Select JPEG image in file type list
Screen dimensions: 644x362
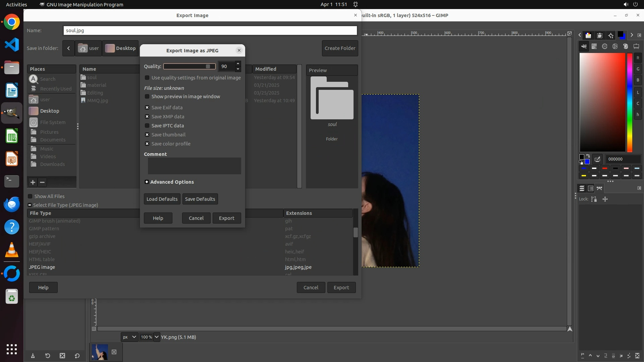click(x=42, y=267)
